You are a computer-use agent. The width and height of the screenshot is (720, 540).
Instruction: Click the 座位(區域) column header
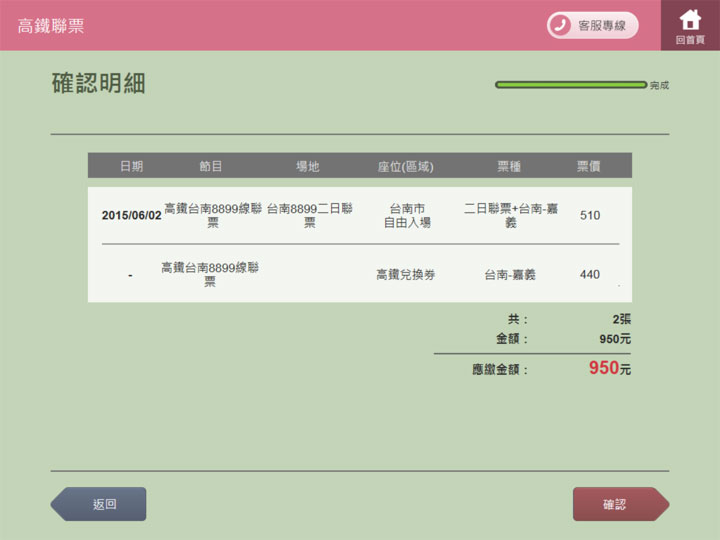405,166
